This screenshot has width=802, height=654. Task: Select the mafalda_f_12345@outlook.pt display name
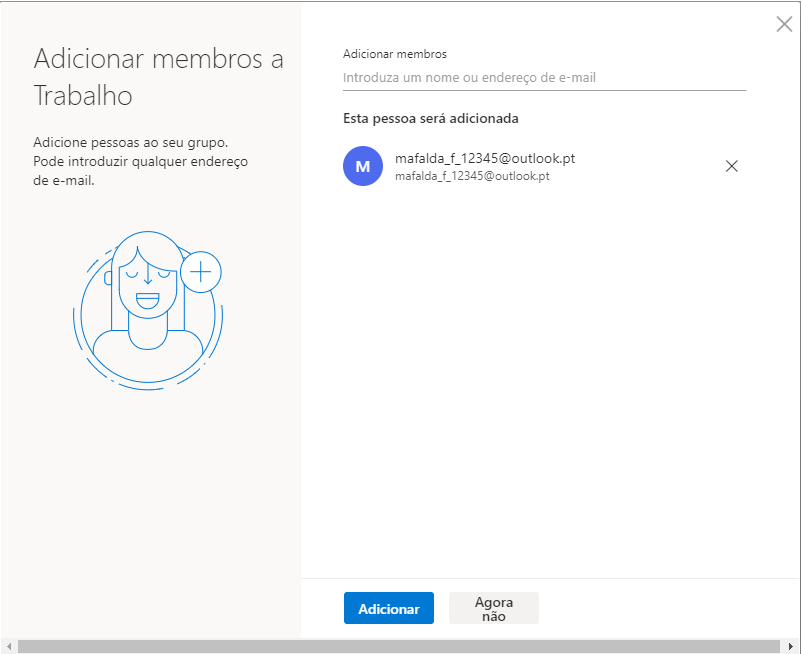[485, 159]
